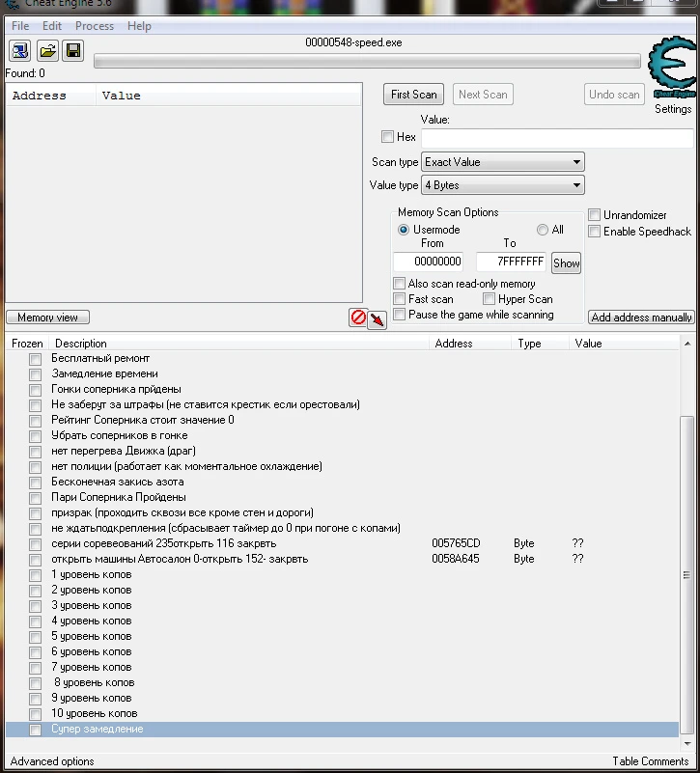Toggle Fast scan option
Screen dimensions: 700x773
399,299
